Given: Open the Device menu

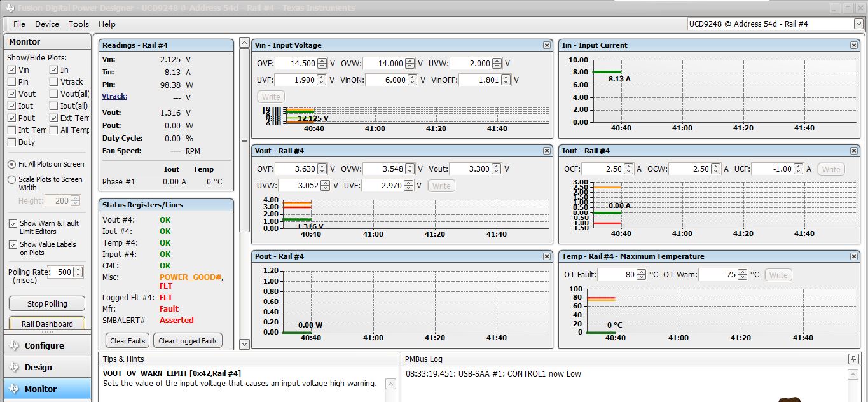Looking at the screenshot, I should [x=47, y=24].
